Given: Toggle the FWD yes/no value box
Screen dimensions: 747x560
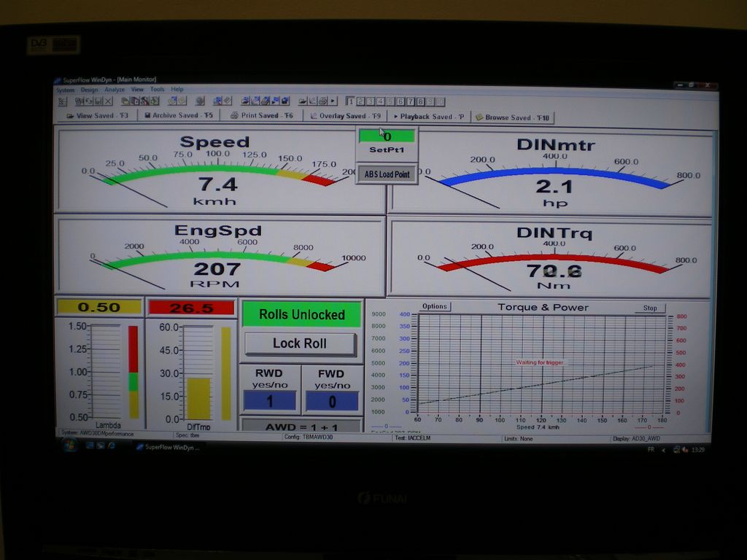Looking at the screenshot, I should [332, 401].
